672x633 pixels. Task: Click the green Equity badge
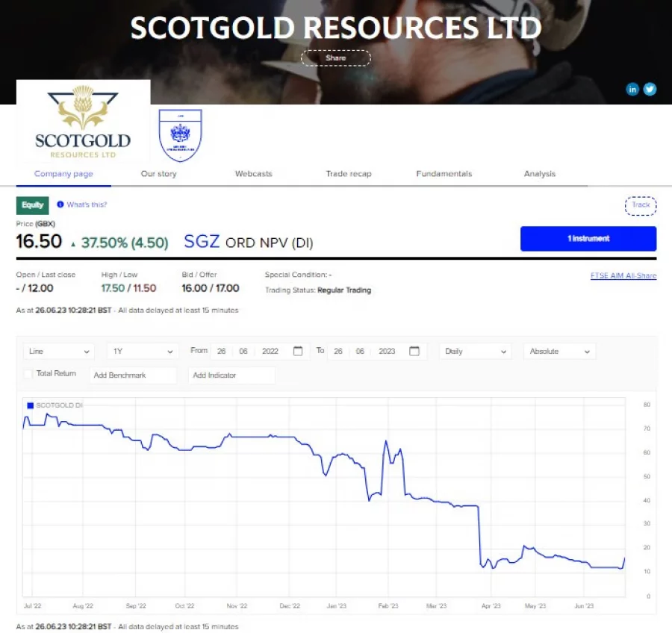pos(32,205)
